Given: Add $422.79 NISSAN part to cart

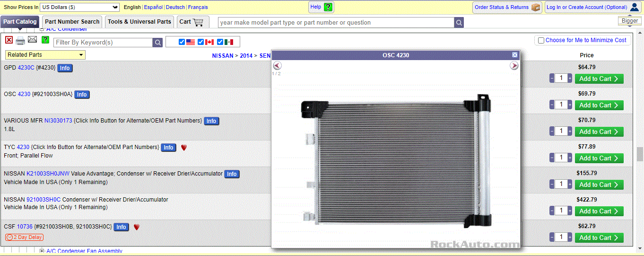Looking at the screenshot, I should click(x=599, y=212).
